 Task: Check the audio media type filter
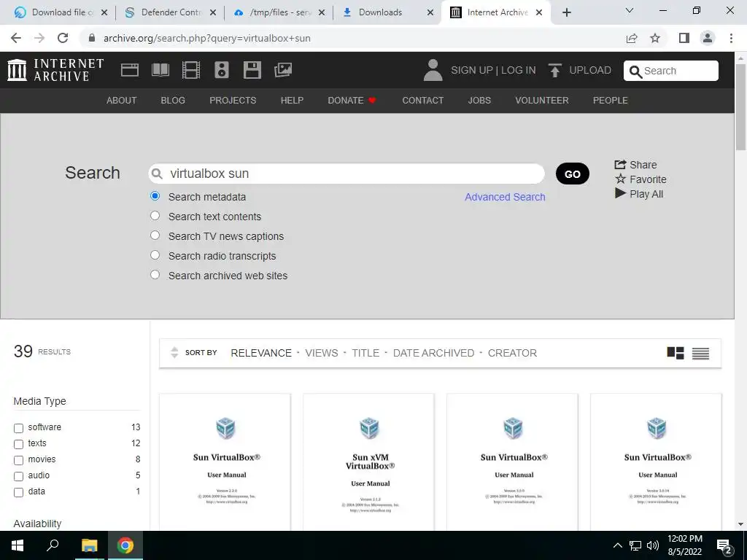point(18,477)
